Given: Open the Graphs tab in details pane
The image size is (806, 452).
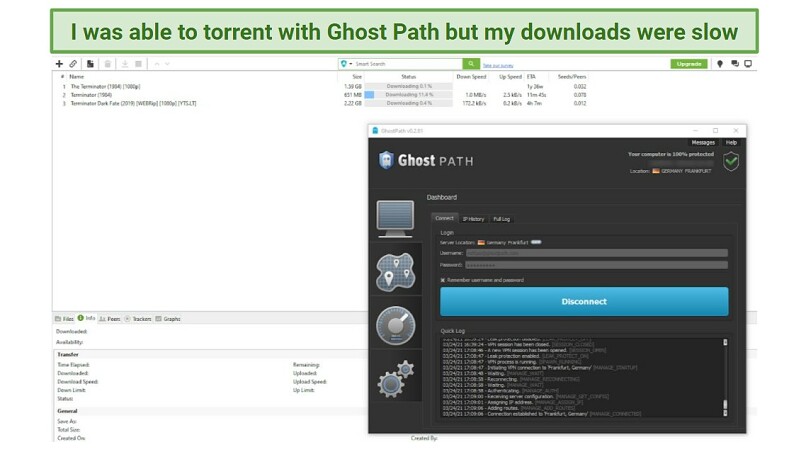Looking at the screenshot, I should click(168, 319).
